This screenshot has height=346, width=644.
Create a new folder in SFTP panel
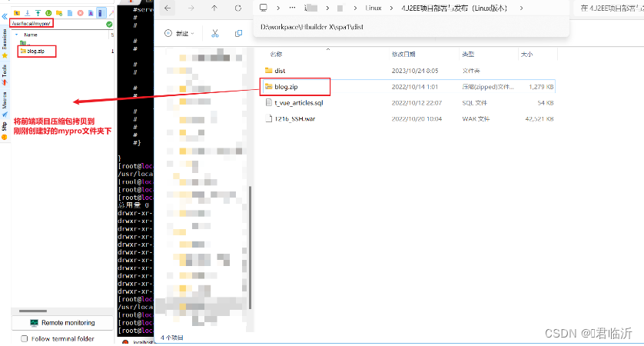59,13
